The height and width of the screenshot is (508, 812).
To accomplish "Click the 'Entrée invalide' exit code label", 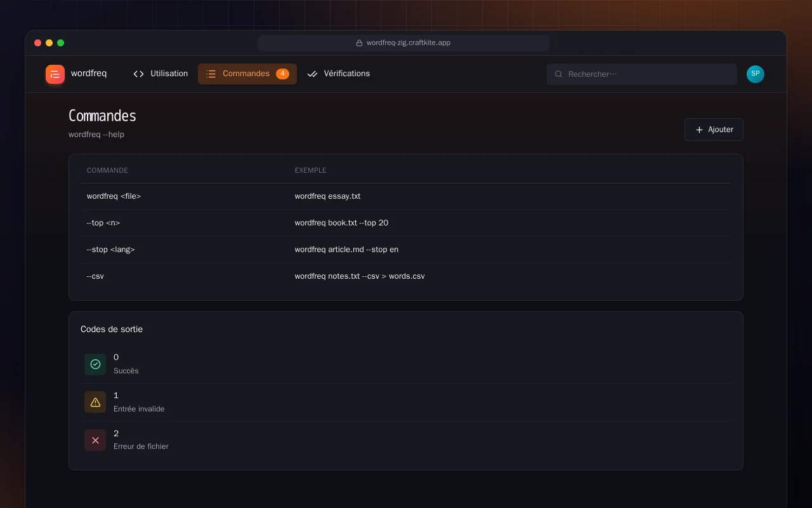I will click(139, 409).
